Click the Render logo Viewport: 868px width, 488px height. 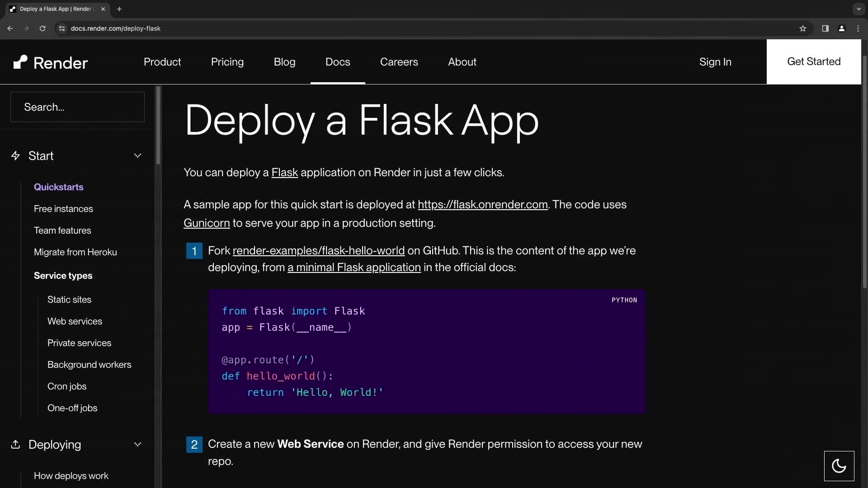[x=50, y=62]
